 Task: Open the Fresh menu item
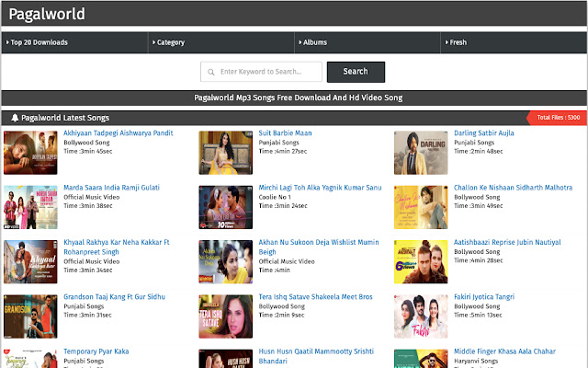tap(514, 42)
